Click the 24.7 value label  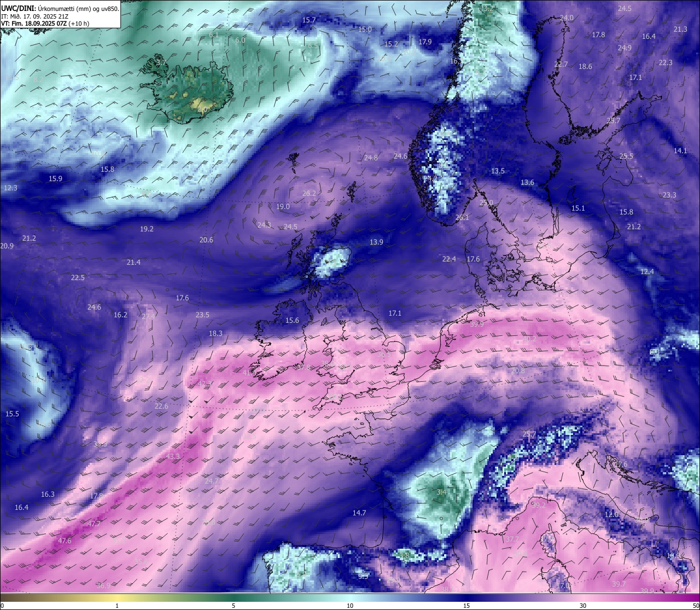212,481
